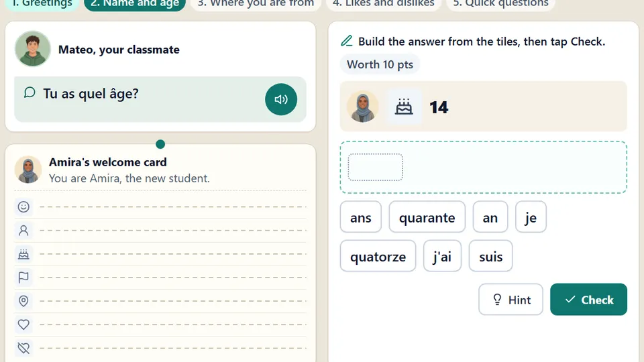Click Mateo's avatar picture

[x=33, y=49]
